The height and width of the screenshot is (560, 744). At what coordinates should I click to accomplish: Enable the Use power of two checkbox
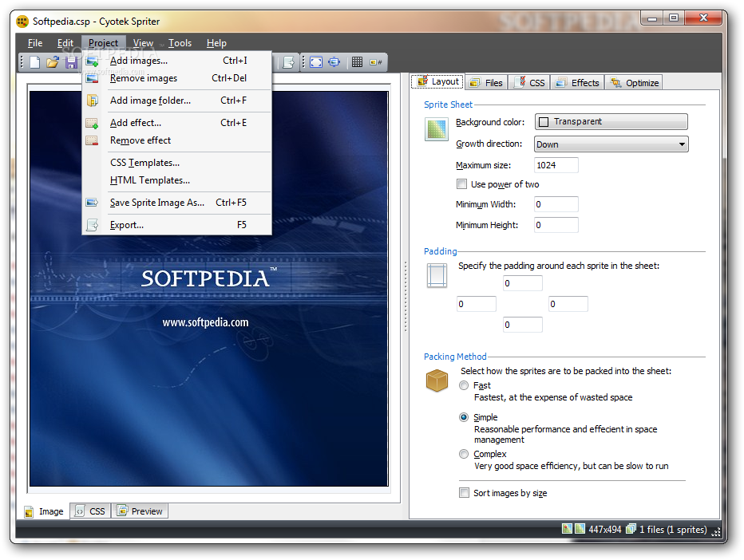click(x=461, y=184)
